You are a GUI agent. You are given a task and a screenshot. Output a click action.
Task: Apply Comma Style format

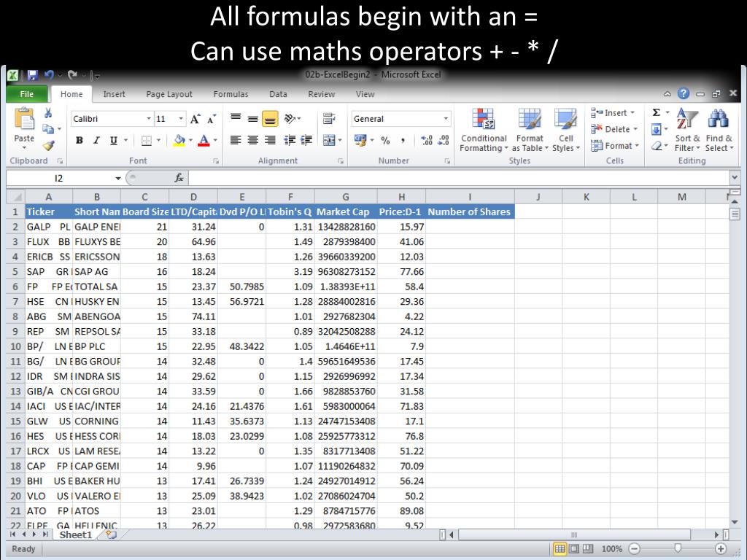pyautogui.click(x=403, y=141)
